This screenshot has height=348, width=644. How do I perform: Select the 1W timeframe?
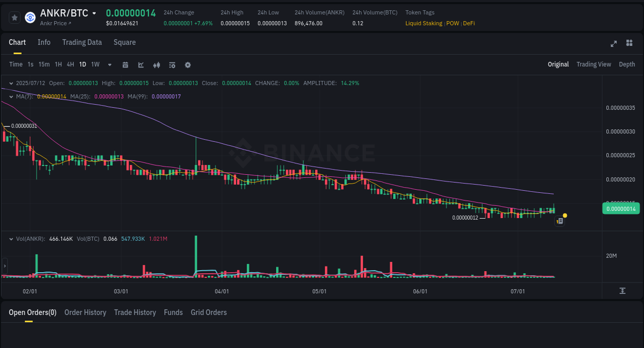pos(95,64)
